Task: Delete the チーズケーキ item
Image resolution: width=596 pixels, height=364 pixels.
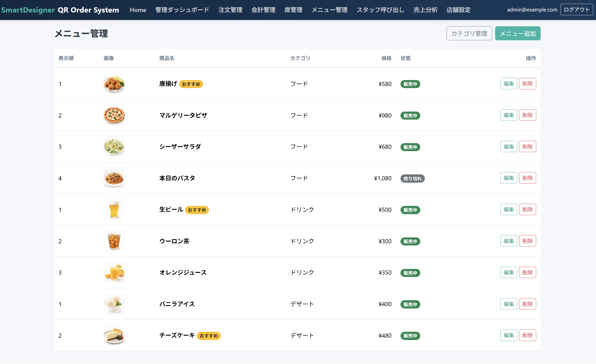Action: pyautogui.click(x=527, y=335)
